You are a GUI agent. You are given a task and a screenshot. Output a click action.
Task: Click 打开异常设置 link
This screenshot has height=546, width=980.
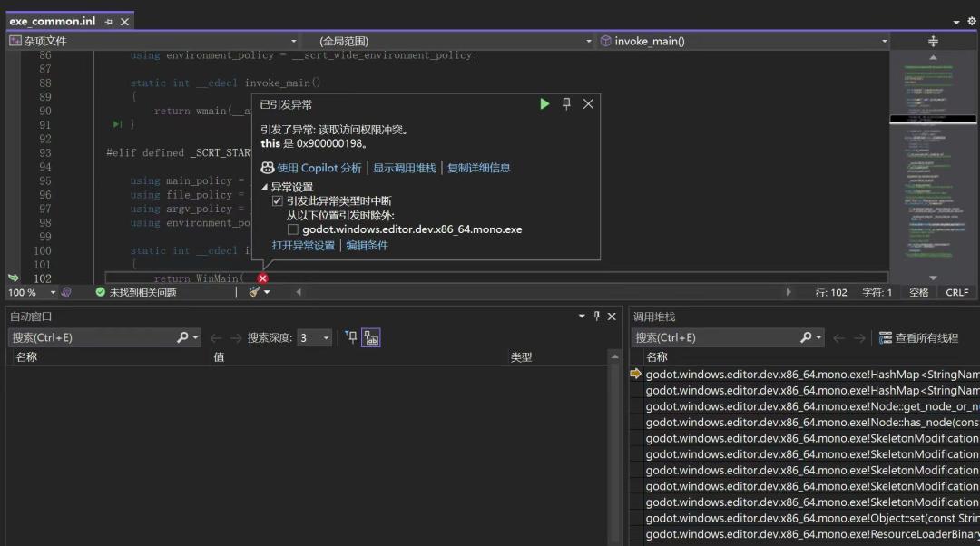pyautogui.click(x=303, y=245)
